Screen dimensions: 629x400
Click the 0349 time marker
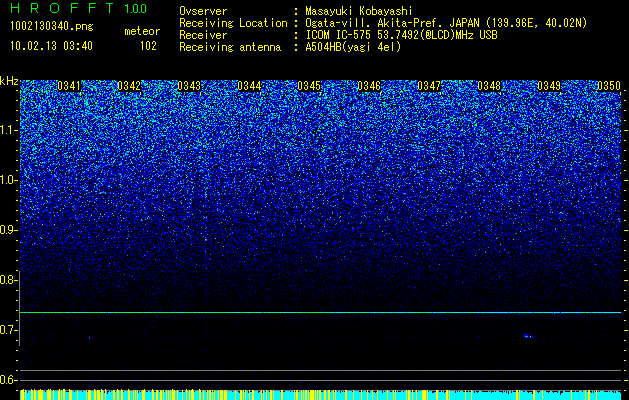point(549,86)
